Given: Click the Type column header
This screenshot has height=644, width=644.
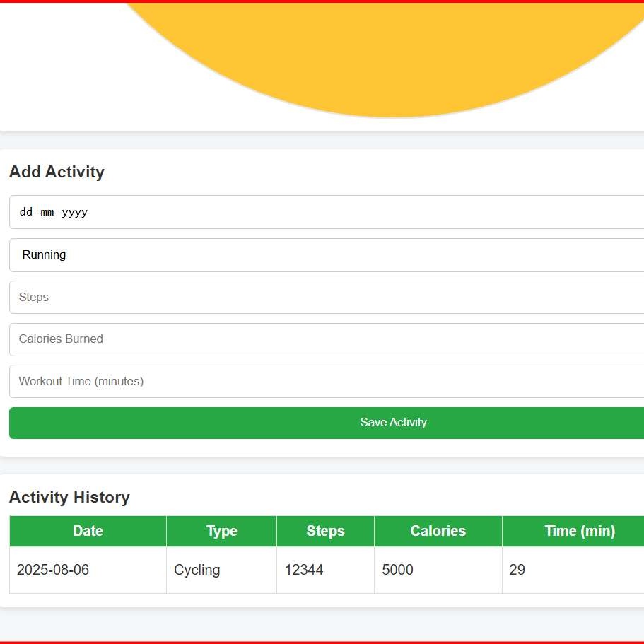Looking at the screenshot, I should point(221,531).
